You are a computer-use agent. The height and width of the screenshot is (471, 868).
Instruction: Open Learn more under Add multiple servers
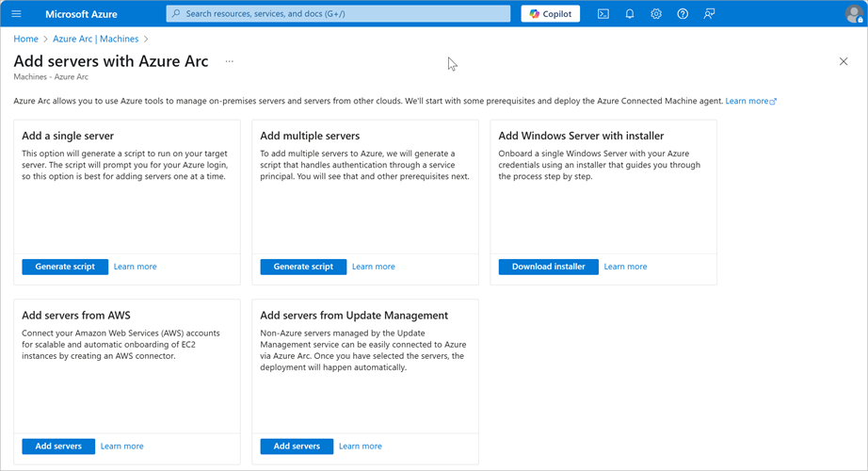pyautogui.click(x=374, y=267)
